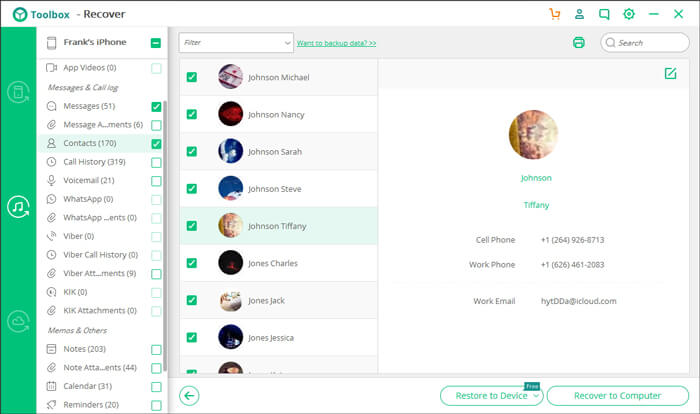Click the cell phone number +1 (264) 926-8713
This screenshot has width=700, height=414.
click(572, 240)
